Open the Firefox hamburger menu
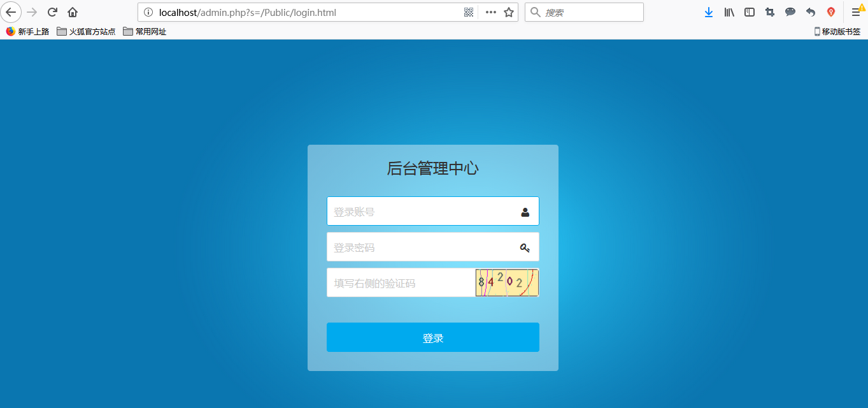 click(857, 12)
